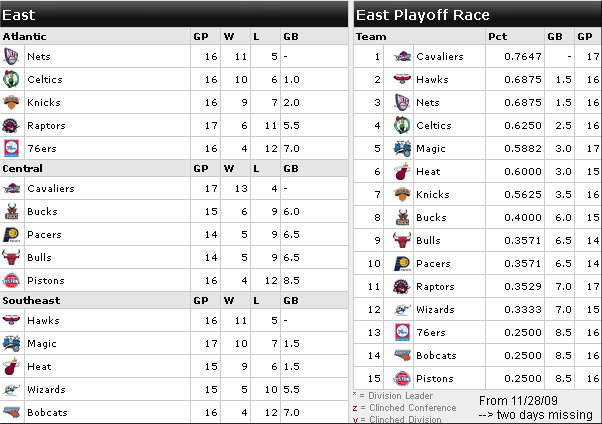The image size is (602, 424).
Task: Click the Nets logo in Atlantic division
Action: point(11,56)
